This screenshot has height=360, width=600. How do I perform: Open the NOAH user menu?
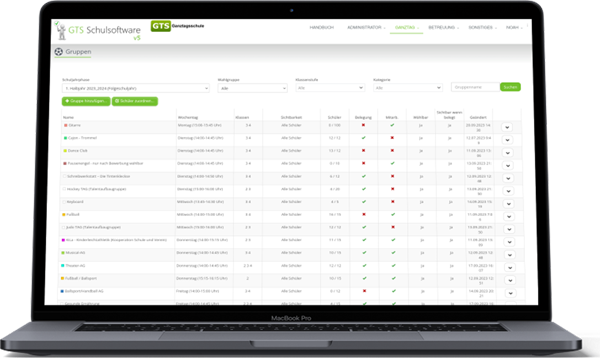tap(514, 28)
